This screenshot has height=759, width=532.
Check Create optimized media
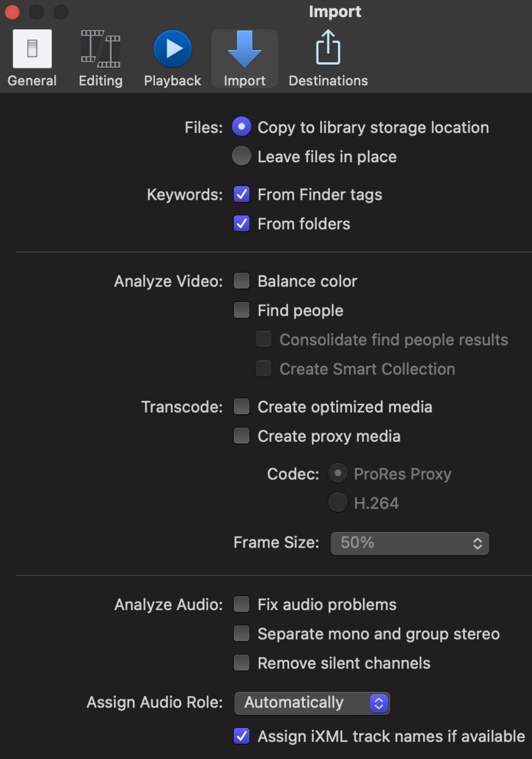[242, 406]
